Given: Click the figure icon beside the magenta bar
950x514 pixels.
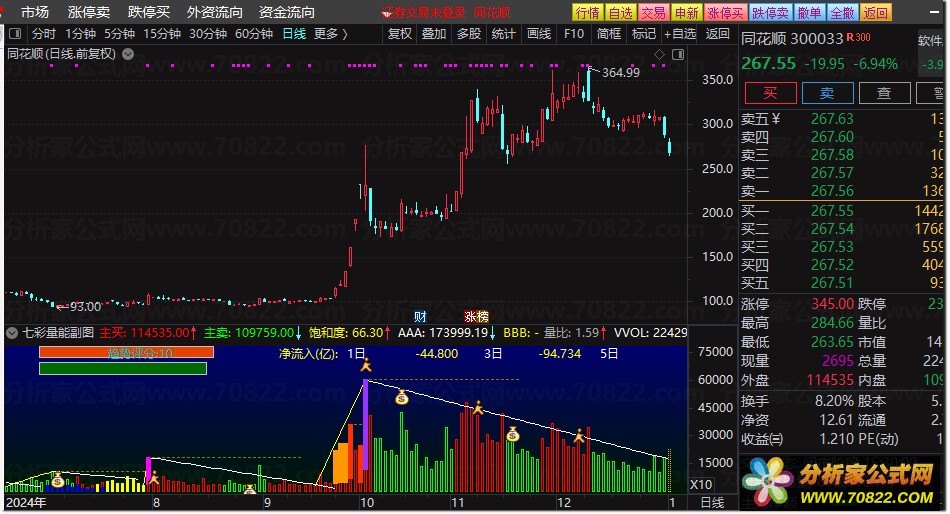Looking at the screenshot, I should click(x=154, y=477).
